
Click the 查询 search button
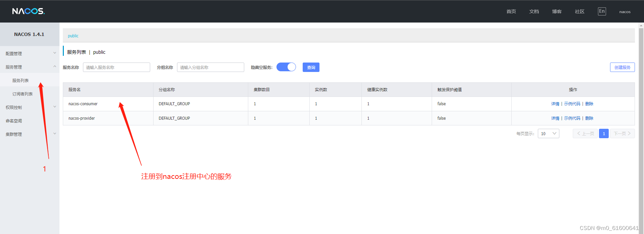pos(311,67)
